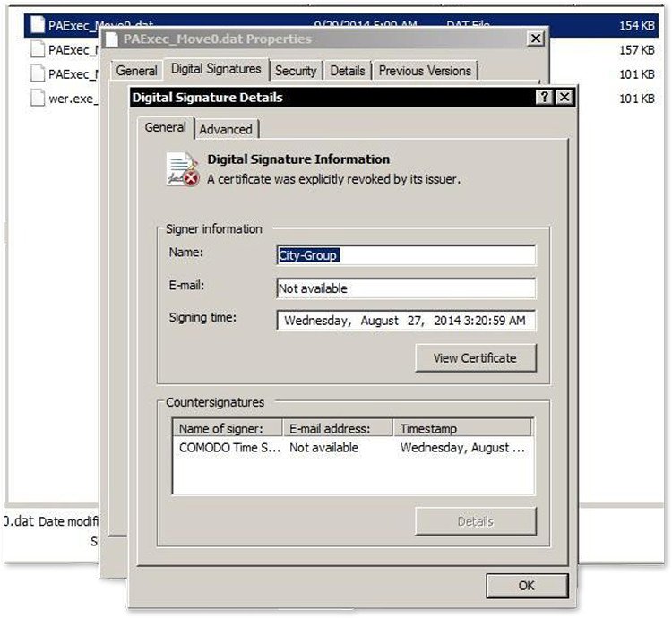Select the Digital Signatures tab
The width and height of the screenshot is (672, 618).
pyautogui.click(x=216, y=69)
